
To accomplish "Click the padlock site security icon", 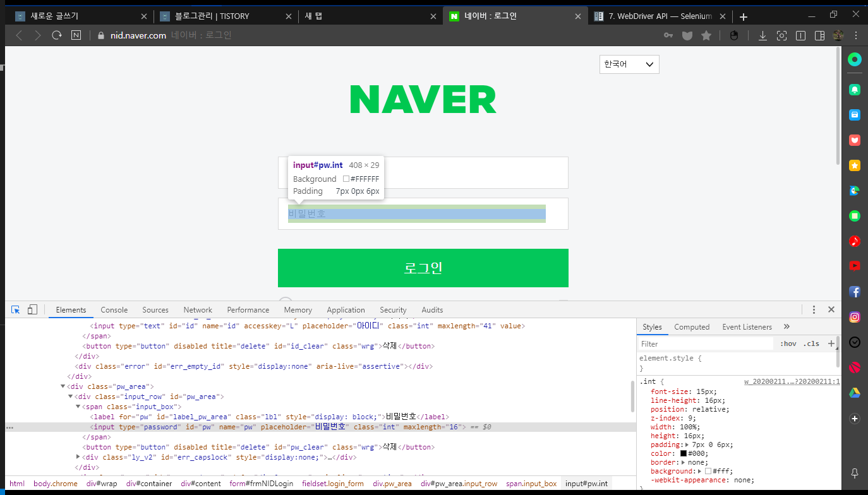I will [100, 35].
